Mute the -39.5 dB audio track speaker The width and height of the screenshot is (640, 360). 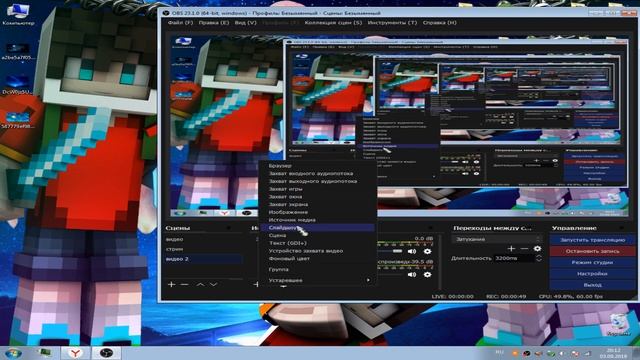(412, 275)
